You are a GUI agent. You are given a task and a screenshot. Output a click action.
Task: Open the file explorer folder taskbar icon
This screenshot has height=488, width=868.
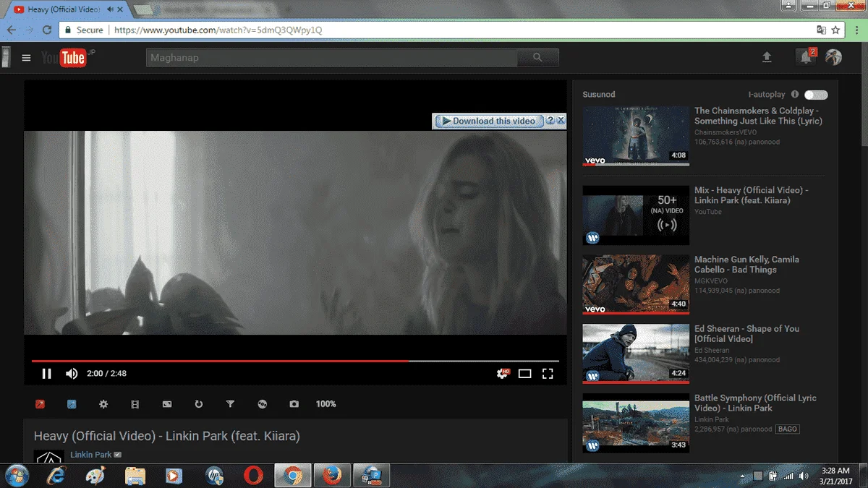135,476
